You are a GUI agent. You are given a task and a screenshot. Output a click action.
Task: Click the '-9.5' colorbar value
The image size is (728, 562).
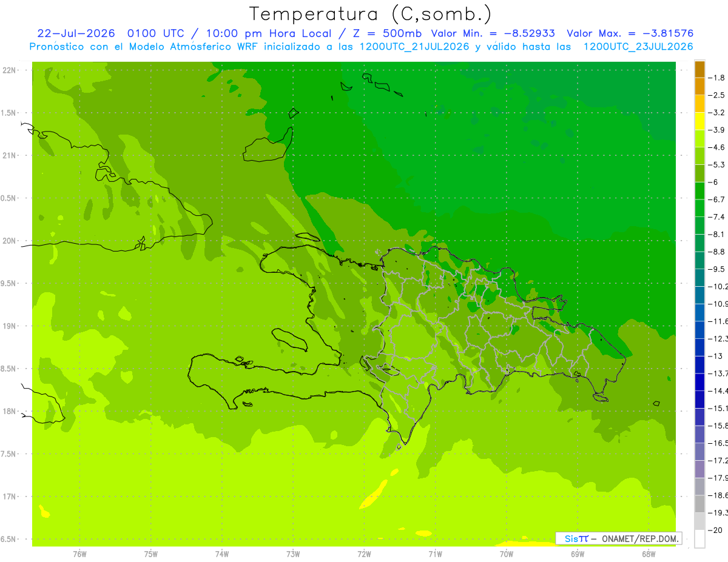[x=717, y=269]
